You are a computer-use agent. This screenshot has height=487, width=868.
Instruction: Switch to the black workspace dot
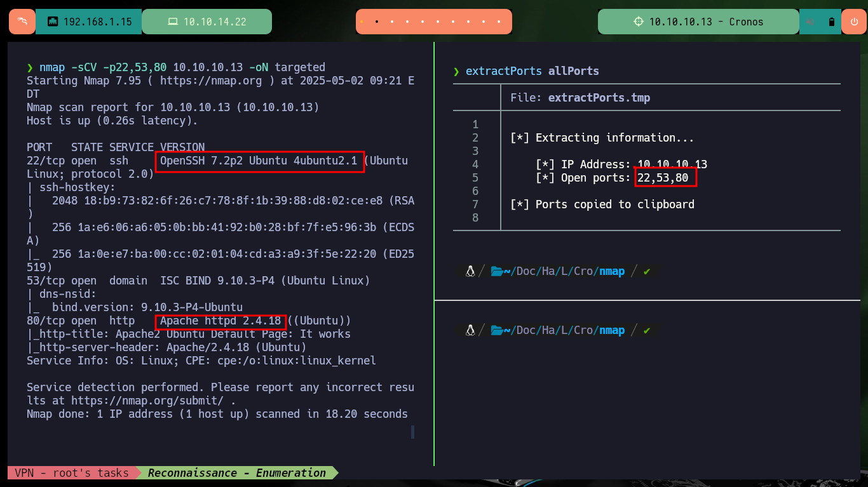coord(377,22)
